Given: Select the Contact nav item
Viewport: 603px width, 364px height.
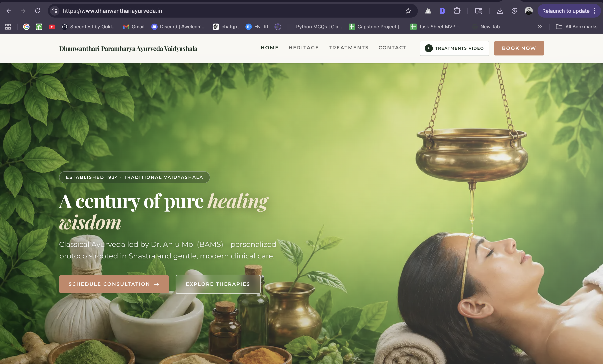Looking at the screenshot, I should pos(392,48).
